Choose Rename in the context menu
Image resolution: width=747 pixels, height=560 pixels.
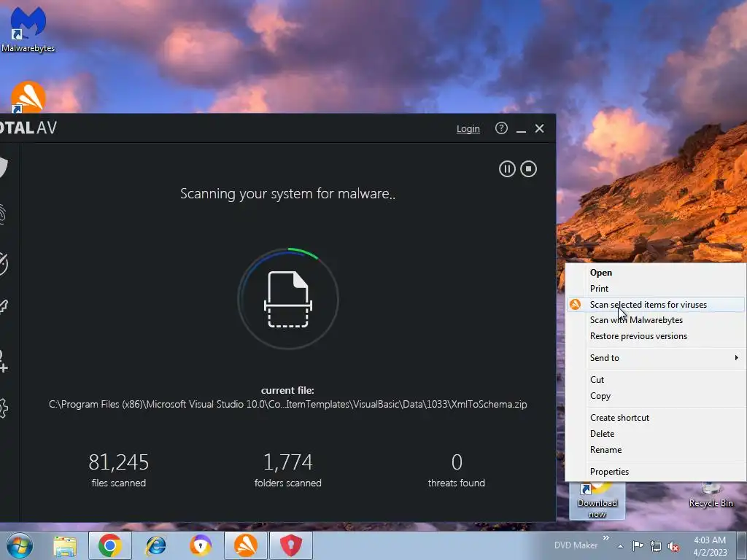pos(655,450)
